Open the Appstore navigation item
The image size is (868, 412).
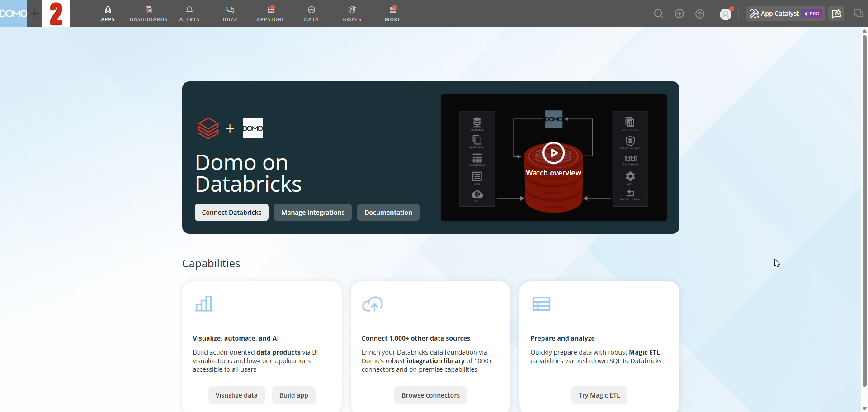click(270, 14)
